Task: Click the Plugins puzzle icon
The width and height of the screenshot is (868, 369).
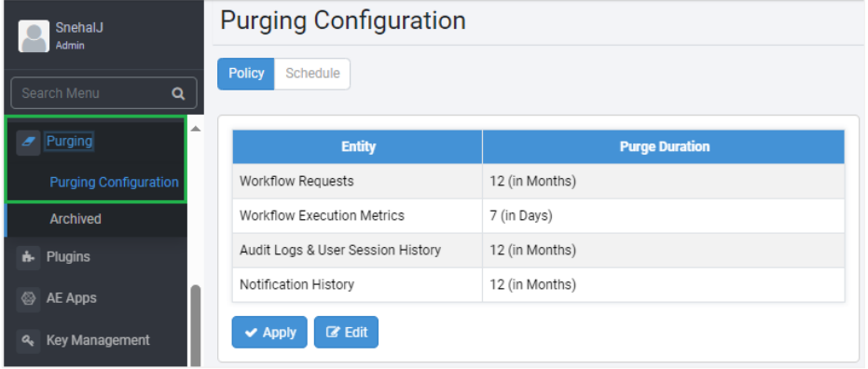Action: pos(28,257)
